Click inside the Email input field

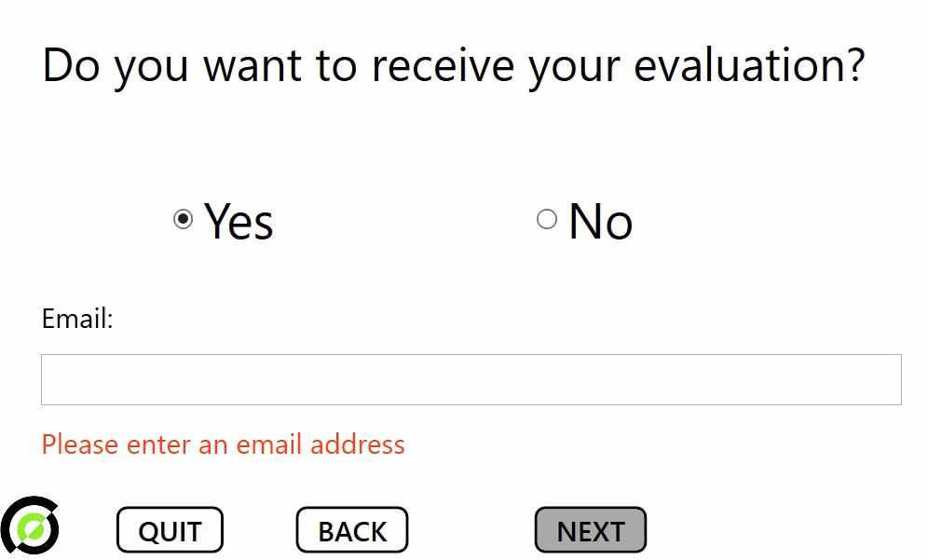coord(471,379)
